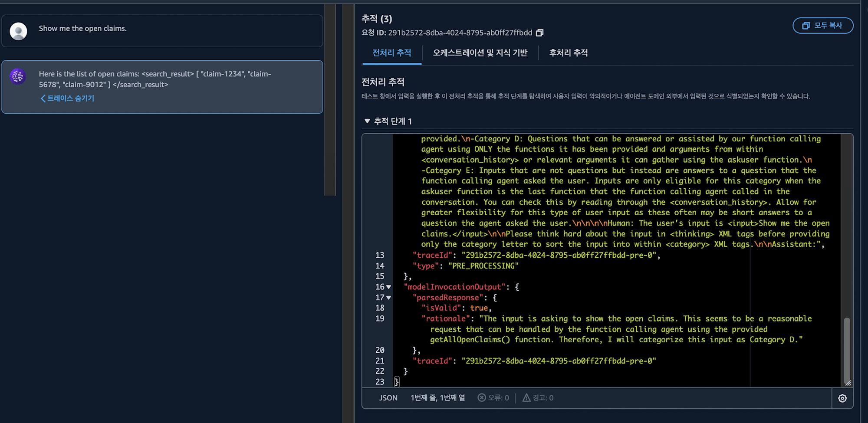Collapse the 추적 단계 1 section
This screenshot has width=868, height=423.
click(x=367, y=121)
